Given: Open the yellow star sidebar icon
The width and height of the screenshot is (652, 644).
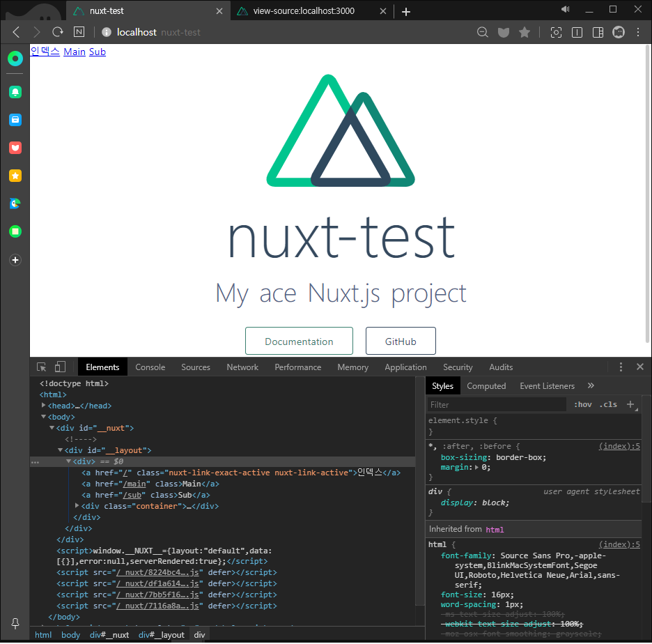Looking at the screenshot, I should tap(15, 176).
